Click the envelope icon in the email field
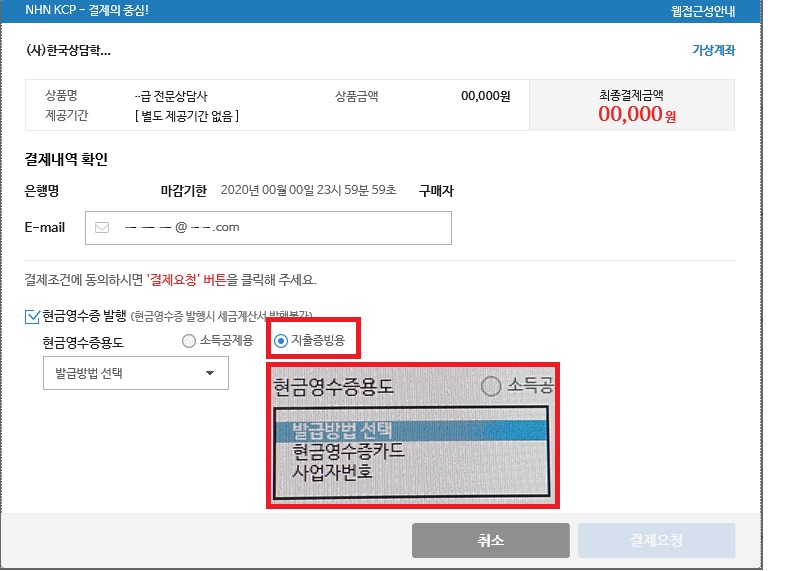The width and height of the screenshot is (789, 571). (x=101, y=227)
